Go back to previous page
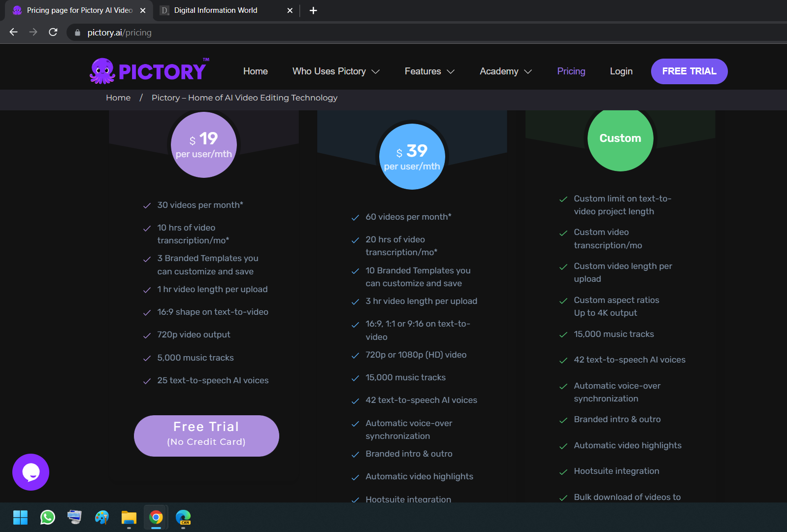 [13, 32]
